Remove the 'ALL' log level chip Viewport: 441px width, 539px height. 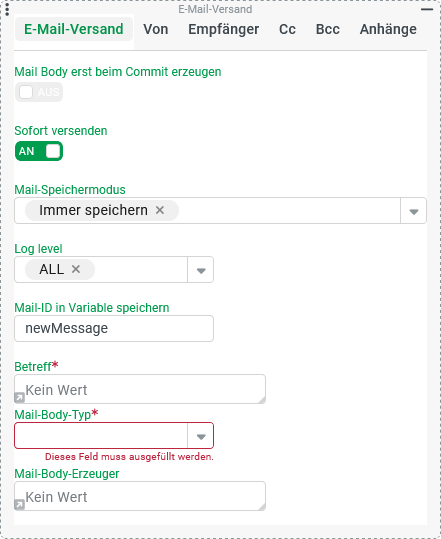point(76,269)
